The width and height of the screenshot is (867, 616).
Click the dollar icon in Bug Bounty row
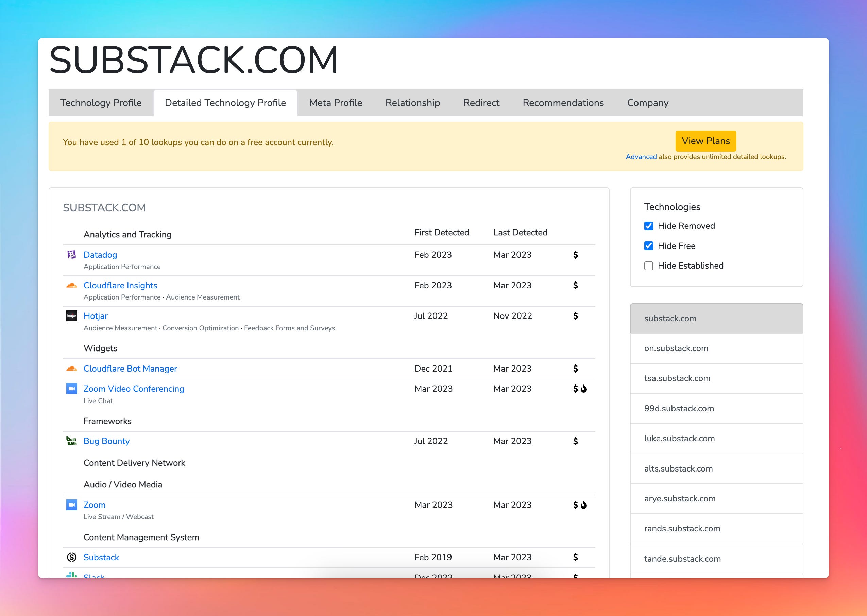[575, 441]
